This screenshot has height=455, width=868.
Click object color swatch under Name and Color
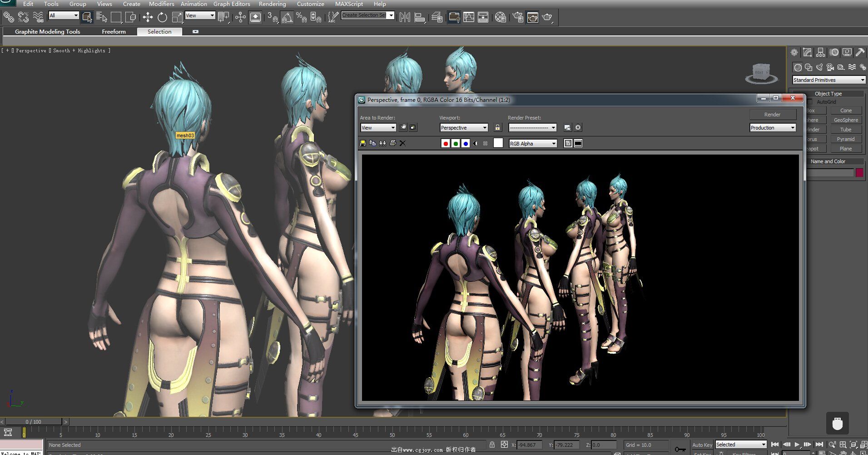(x=859, y=173)
